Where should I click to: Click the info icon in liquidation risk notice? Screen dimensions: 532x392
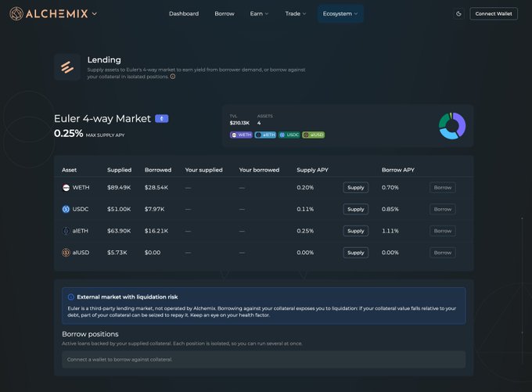point(71,297)
